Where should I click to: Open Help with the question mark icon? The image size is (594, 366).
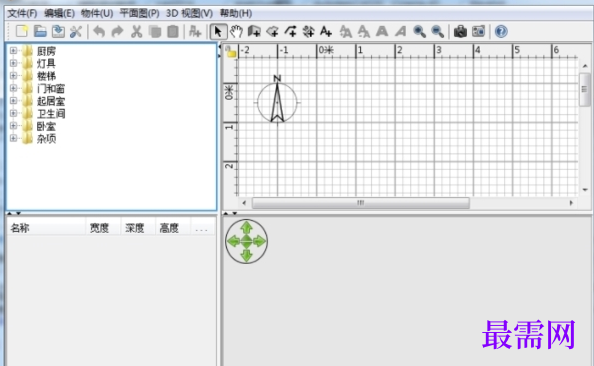pos(501,31)
